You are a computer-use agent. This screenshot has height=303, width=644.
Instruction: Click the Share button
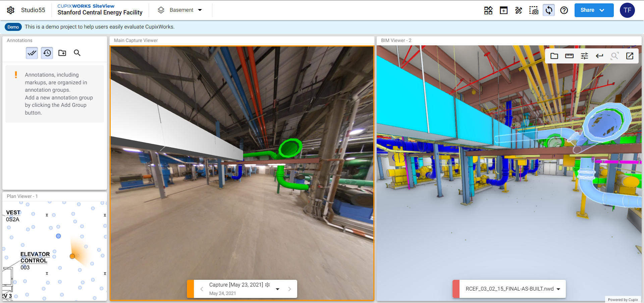click(594, 10)
